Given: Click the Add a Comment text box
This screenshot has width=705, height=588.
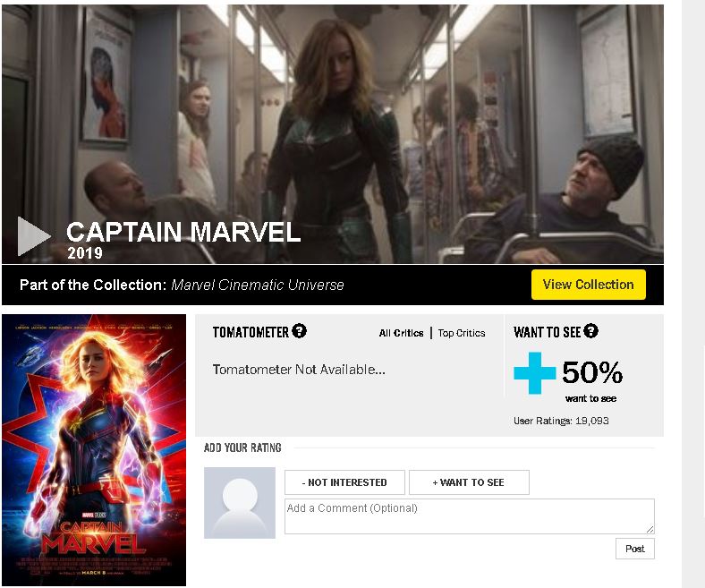Looking at the screenshot, I should click(470, 516).
